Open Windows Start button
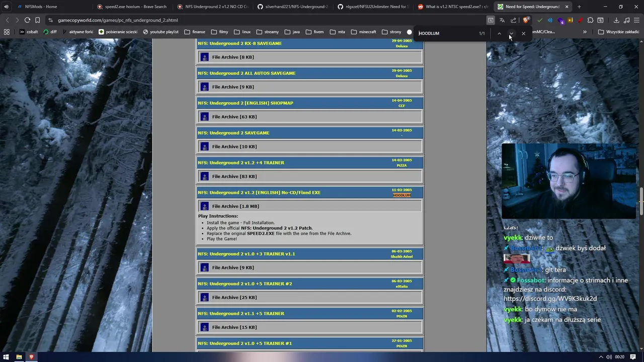Screen dimensions: 644x362 pos(6,357)
